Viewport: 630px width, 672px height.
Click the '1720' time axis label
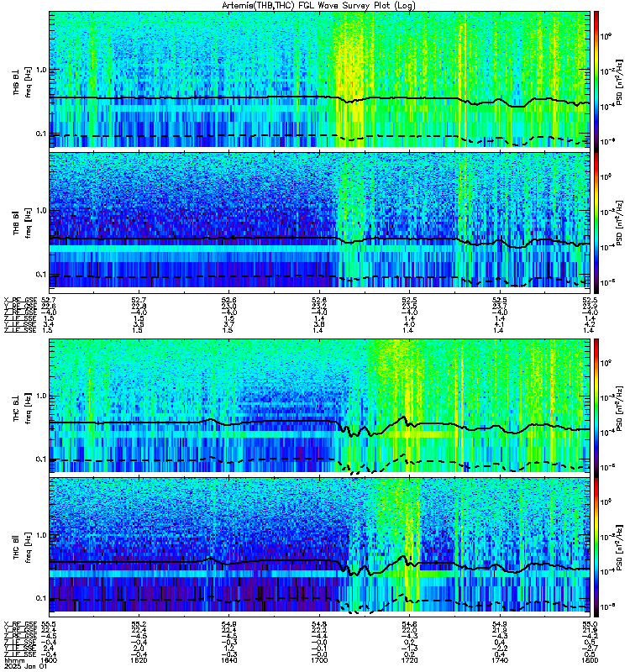pos(409,660)
